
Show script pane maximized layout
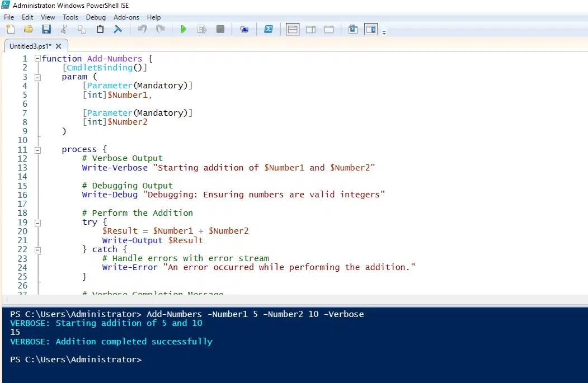(x=329, y=29)
